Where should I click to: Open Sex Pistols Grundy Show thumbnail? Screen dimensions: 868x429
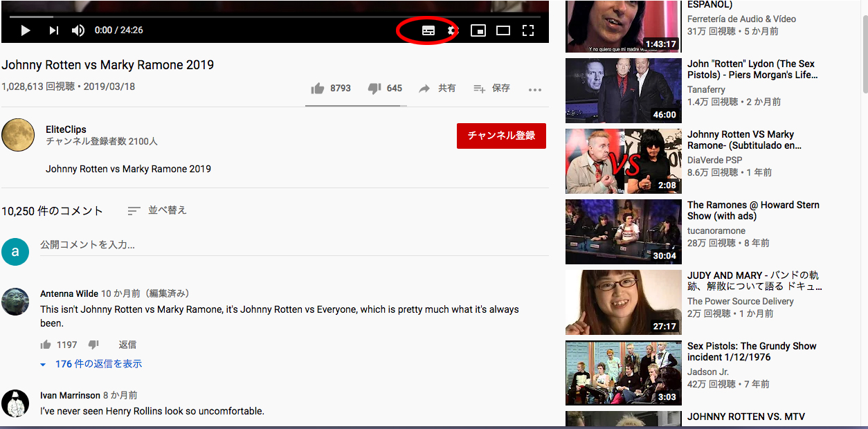pos(624,373)
